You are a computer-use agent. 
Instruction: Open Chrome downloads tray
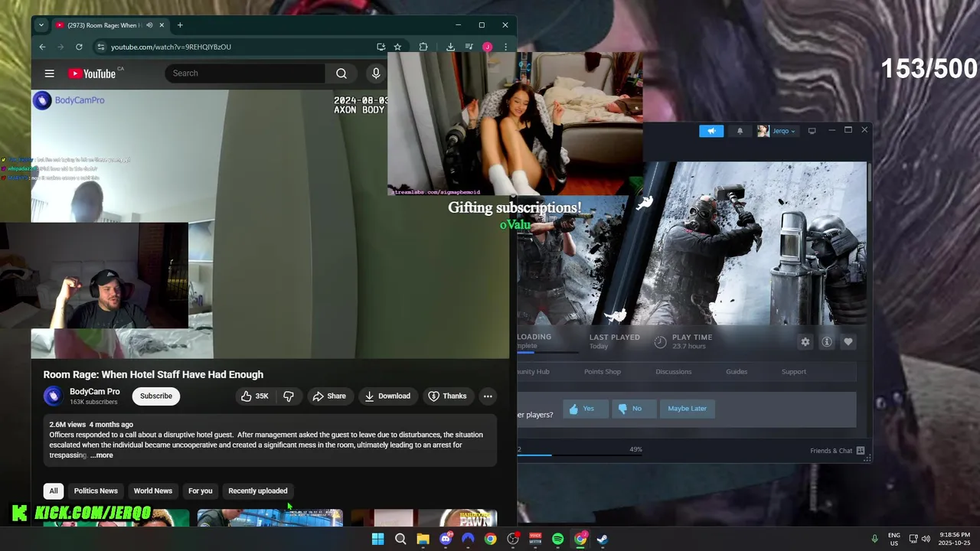click(x=450, y=47)
